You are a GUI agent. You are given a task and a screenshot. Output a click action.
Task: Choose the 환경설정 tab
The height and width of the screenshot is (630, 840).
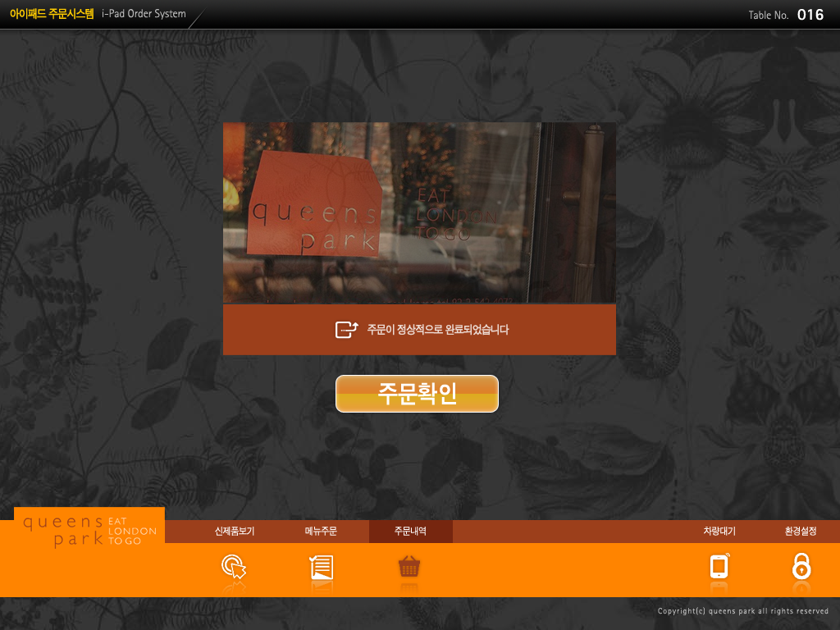801,532
